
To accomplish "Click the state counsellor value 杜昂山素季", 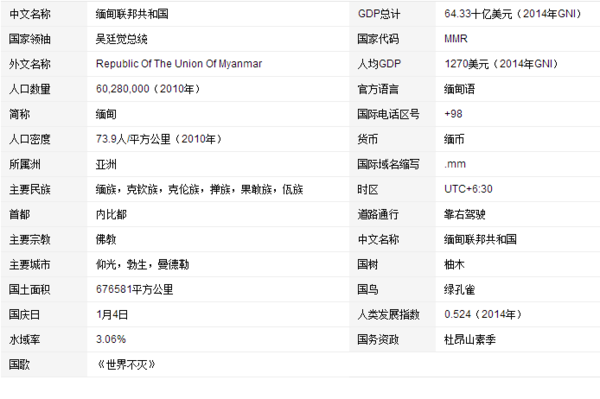I will 470,339.
